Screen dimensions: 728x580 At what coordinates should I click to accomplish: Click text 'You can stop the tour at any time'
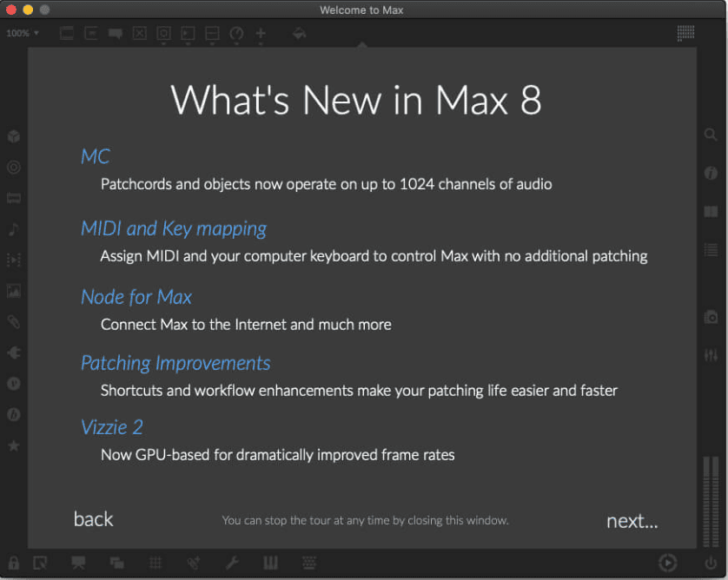[x=306, y=521]
